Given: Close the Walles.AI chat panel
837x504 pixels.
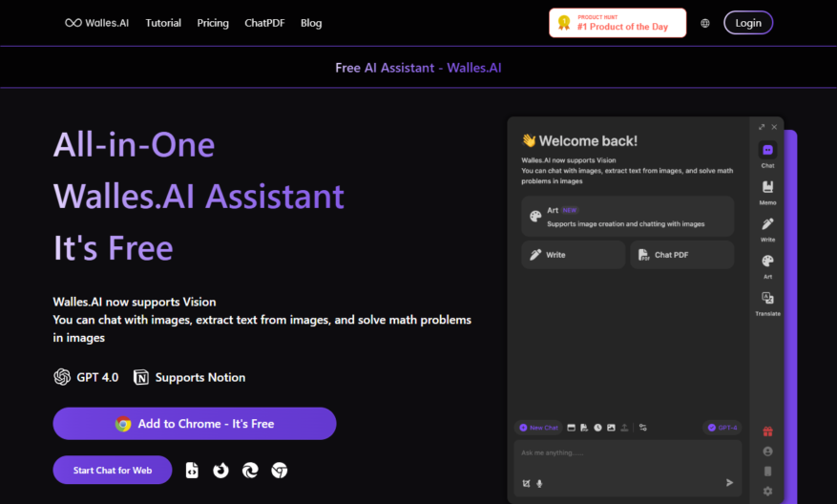Looking at the screenshot, I should 774,127.
